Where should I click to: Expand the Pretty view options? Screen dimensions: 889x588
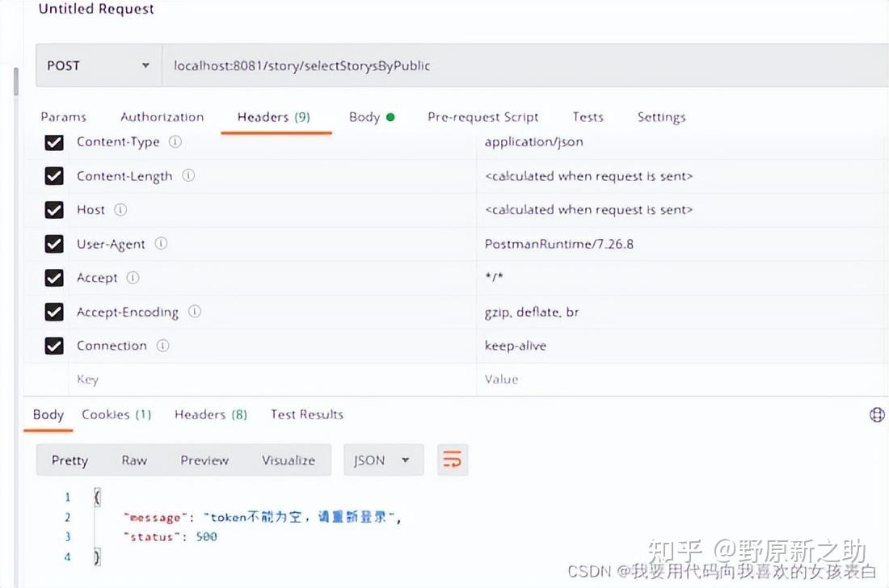tap(70, 460)
